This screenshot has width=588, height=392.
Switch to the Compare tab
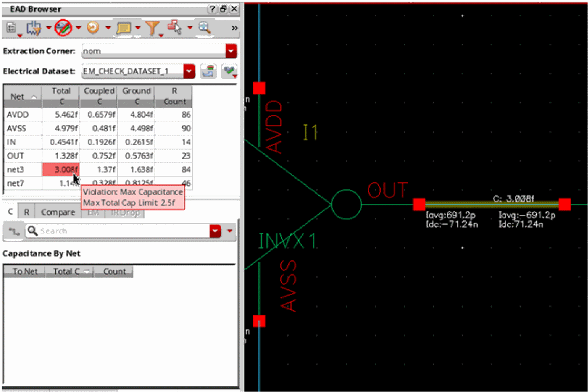[x=58, y=213]
